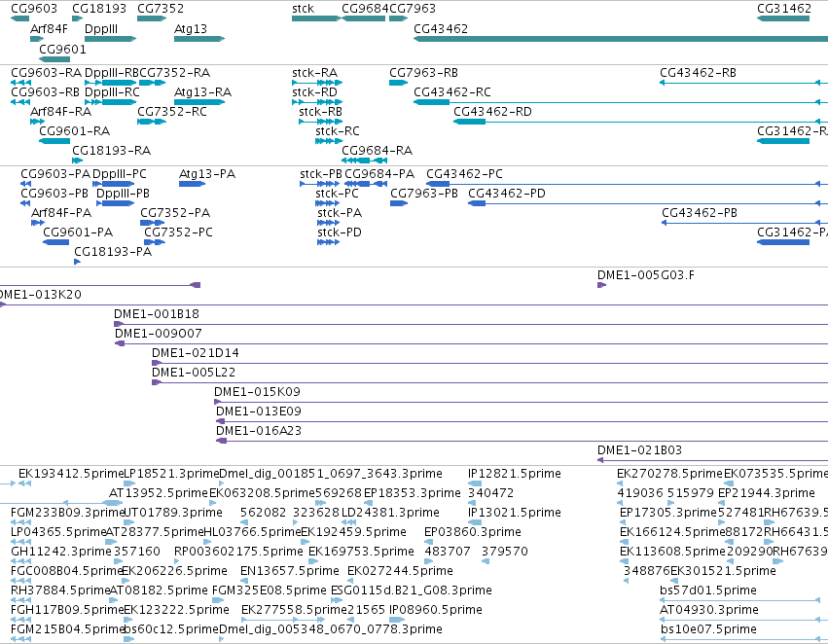828x644 pixels.
Task: Select clone DME1-005G03.F
Action: click(x=601, y=285)
